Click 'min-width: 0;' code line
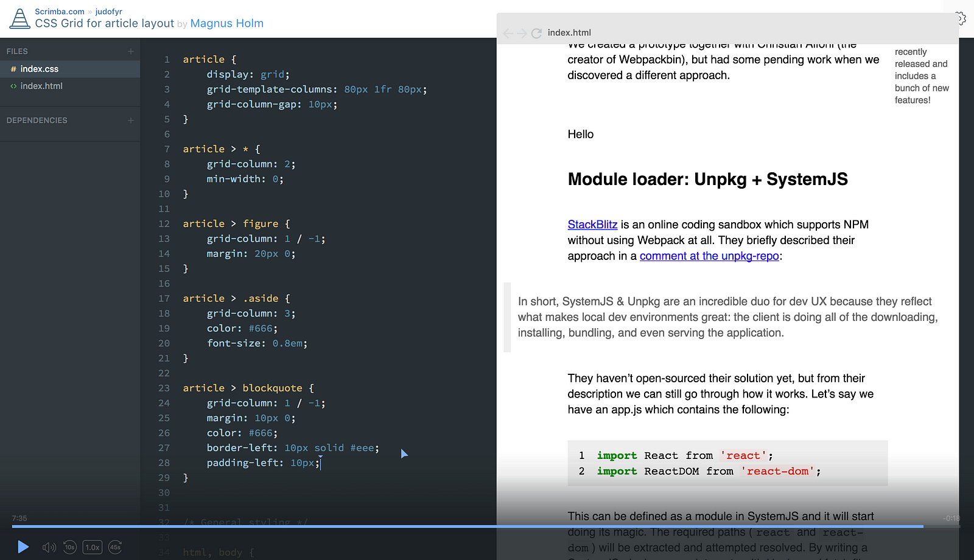 [245, 179]
